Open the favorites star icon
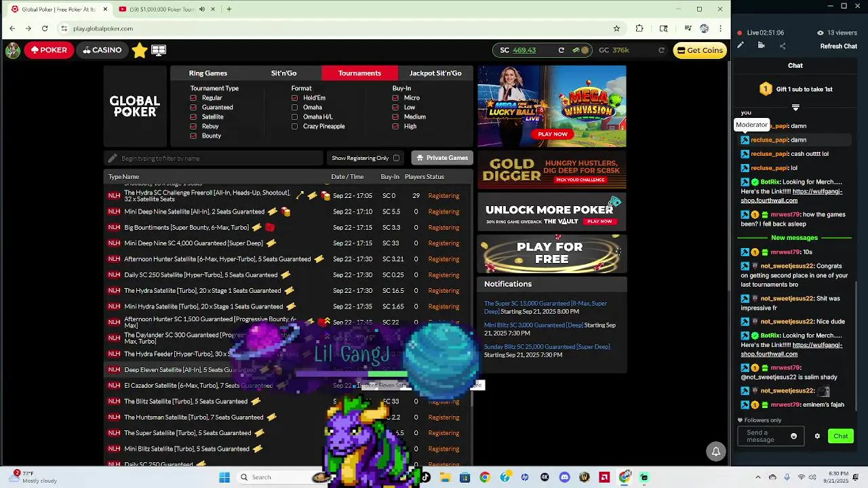 pos(140,50)
